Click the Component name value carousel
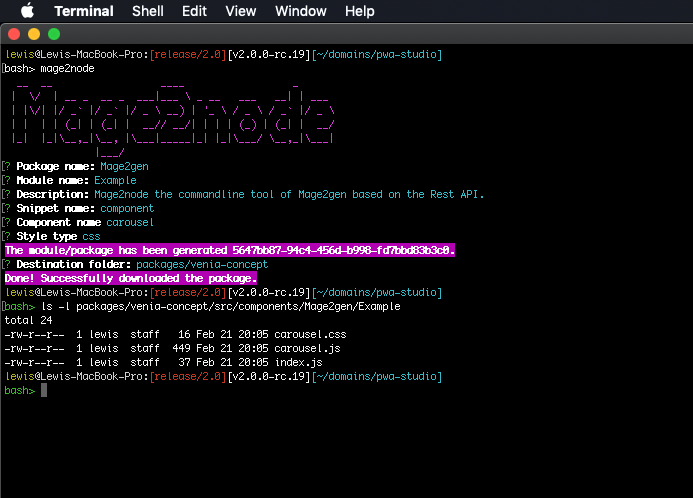 click(x=130, y=222)
